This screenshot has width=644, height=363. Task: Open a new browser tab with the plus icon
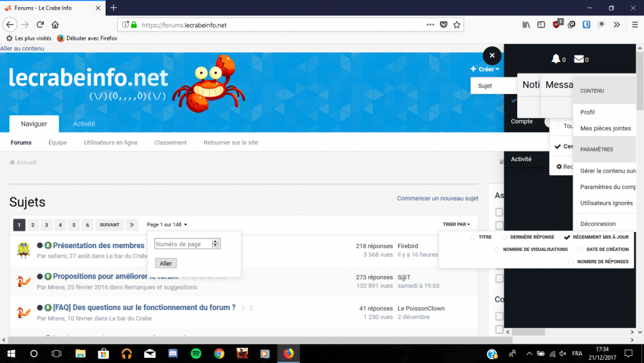click(x=114, y=8)
